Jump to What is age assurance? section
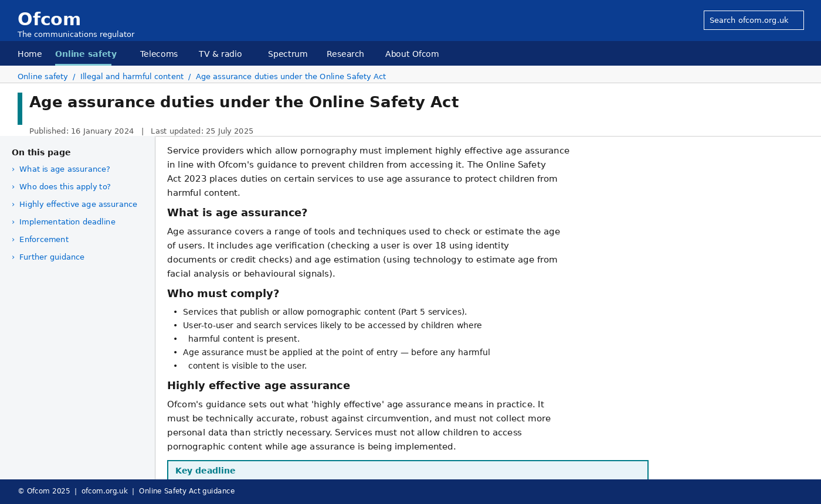The image size is (821, 504). pyautogui.click(x=65, y=169)
